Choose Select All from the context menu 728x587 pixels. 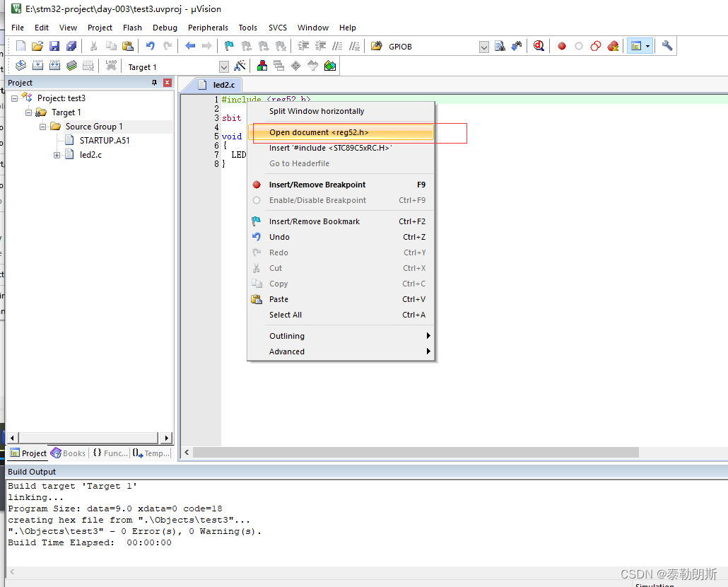(341, 315)
